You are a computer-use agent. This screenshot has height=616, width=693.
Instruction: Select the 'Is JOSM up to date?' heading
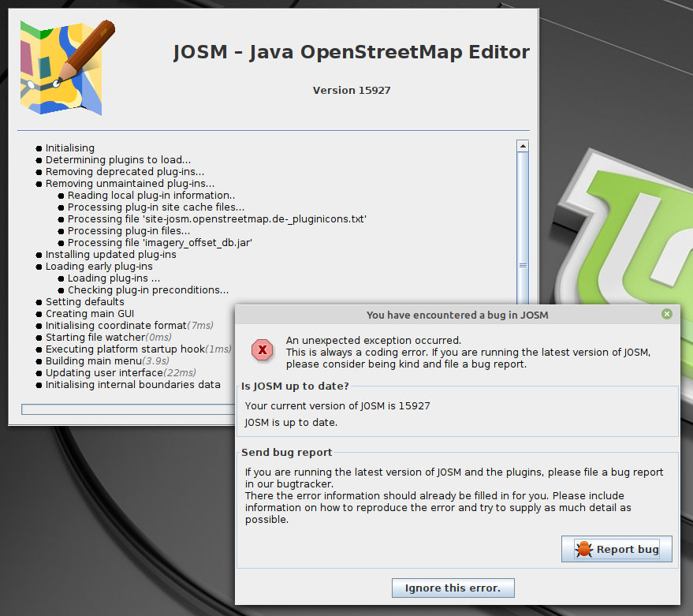click(x=295, y=386)
